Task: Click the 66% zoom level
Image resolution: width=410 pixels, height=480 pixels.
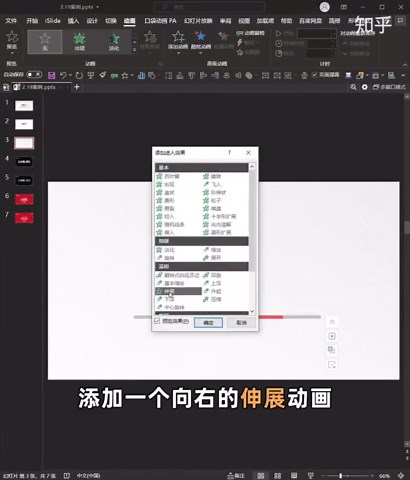Action: pos(384,476)
